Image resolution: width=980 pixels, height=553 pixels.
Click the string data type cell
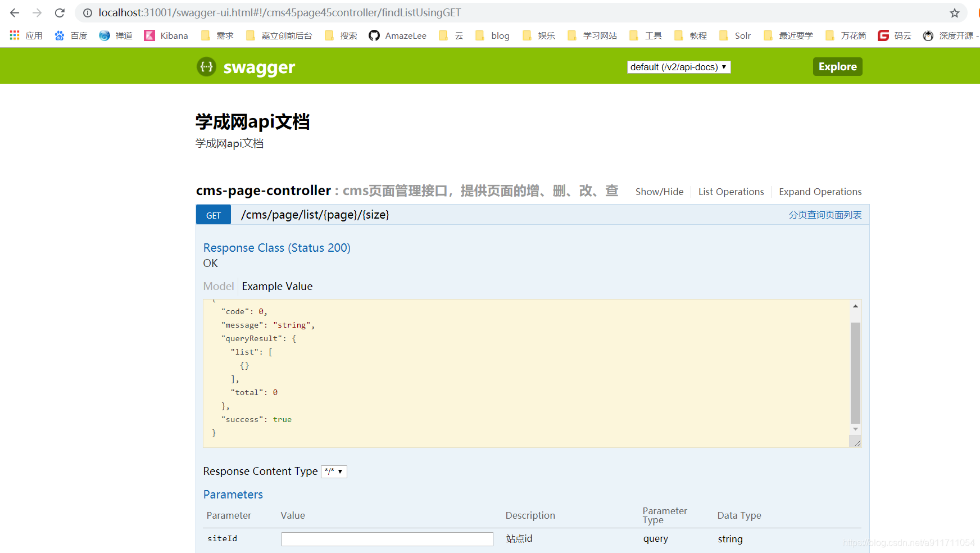pyautogui.click(x=730, y=539)
